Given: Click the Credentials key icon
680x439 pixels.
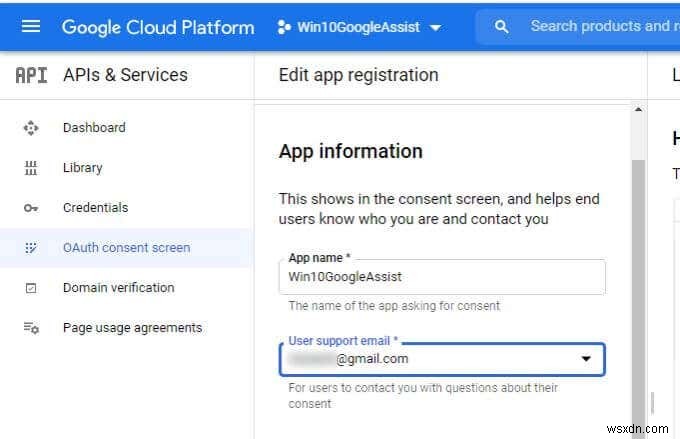Looking at the screenshot, I should [31, 208].
